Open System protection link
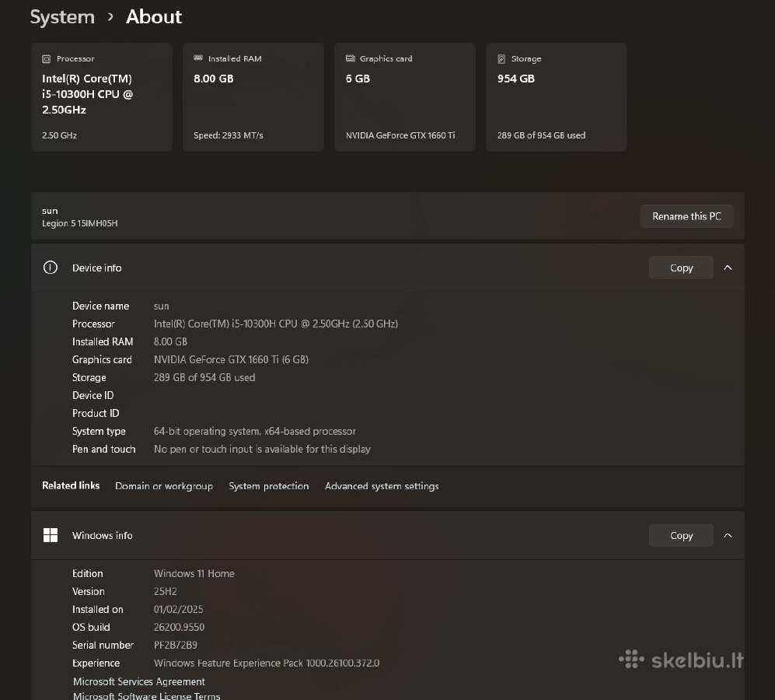 coord(268,486)
